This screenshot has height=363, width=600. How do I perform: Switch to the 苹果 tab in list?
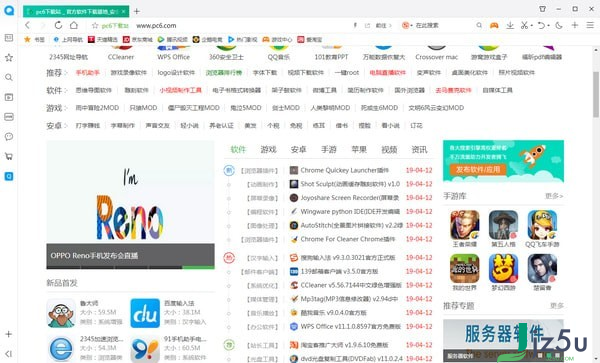(359, 150)
